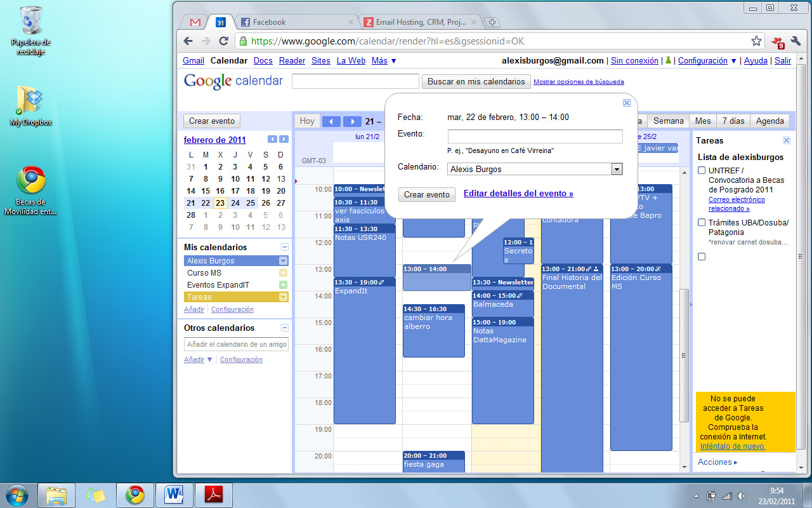This screenshot has width=812, height=508.
Task: Go to next week with the right arrow
Action: coord(351,121)
